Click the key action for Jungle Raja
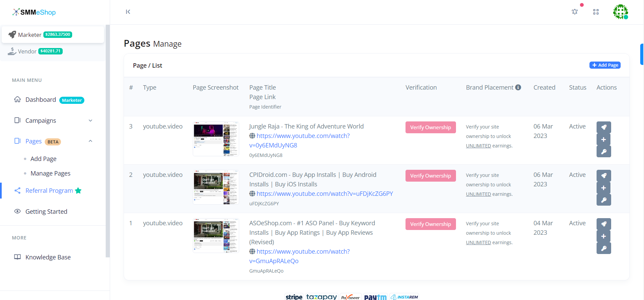Viewport: 644px width, 300px height. click(604, 152)
